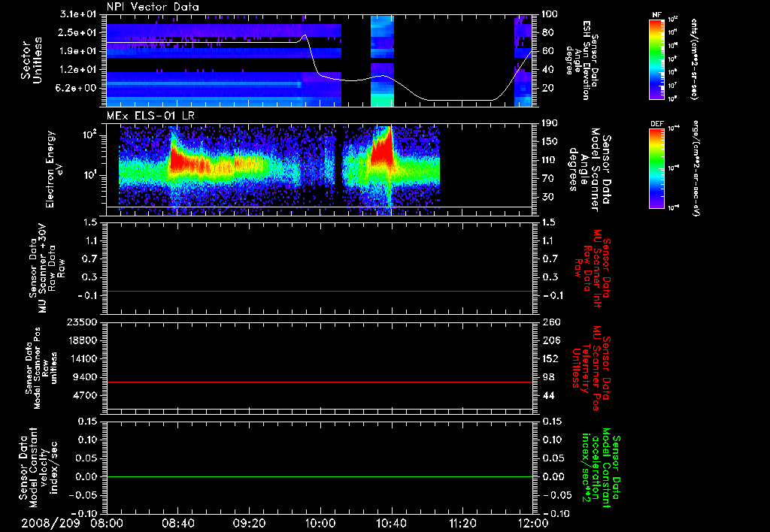Click the red line in Scanner Pos panel
Image resolution: width=770 pixels, height=532 pixels.
(319, 382)
